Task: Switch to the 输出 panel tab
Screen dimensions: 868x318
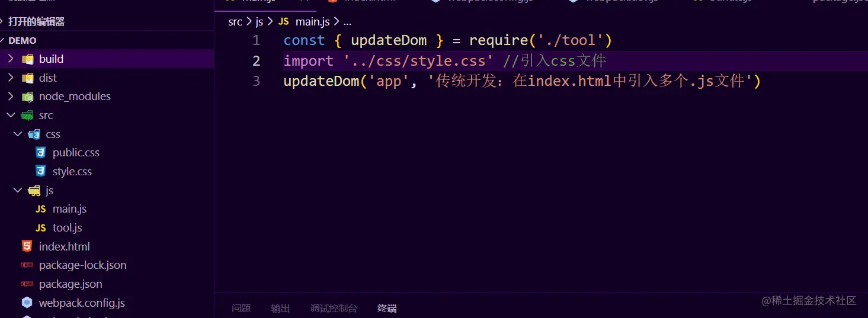Action: coord(280,309)
